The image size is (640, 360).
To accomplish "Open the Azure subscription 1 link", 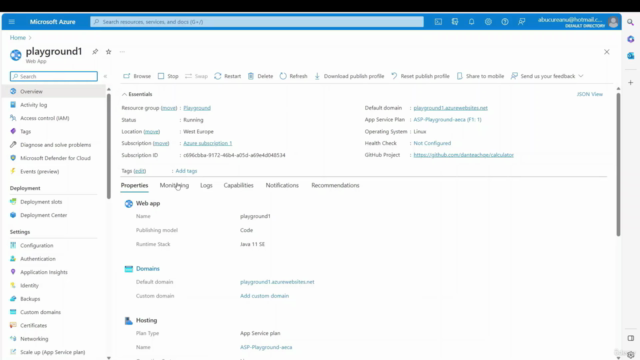I will (207, 143).
